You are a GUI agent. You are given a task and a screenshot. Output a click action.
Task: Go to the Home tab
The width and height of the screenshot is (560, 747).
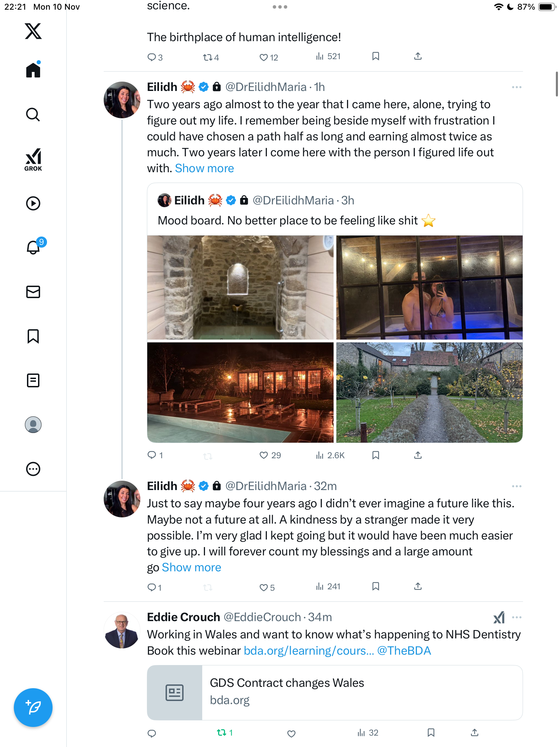(33, 70)
